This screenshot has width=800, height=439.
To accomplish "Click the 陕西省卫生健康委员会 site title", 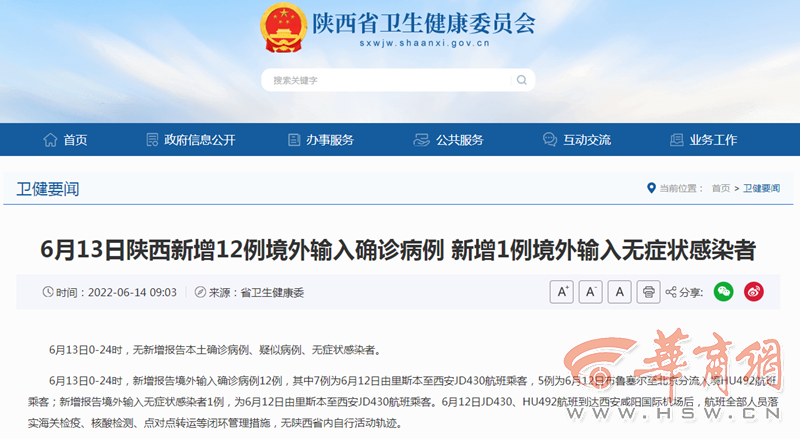I will click(423, 22).
